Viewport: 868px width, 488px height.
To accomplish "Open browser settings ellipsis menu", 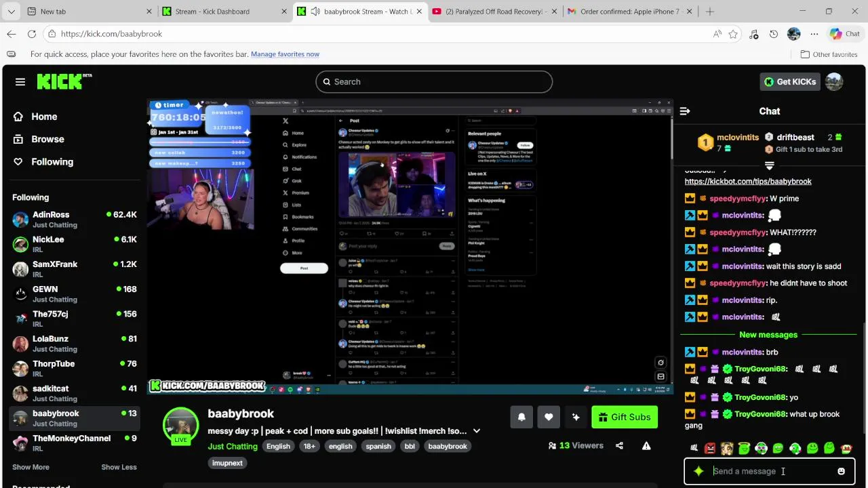I will pos(814,34).
